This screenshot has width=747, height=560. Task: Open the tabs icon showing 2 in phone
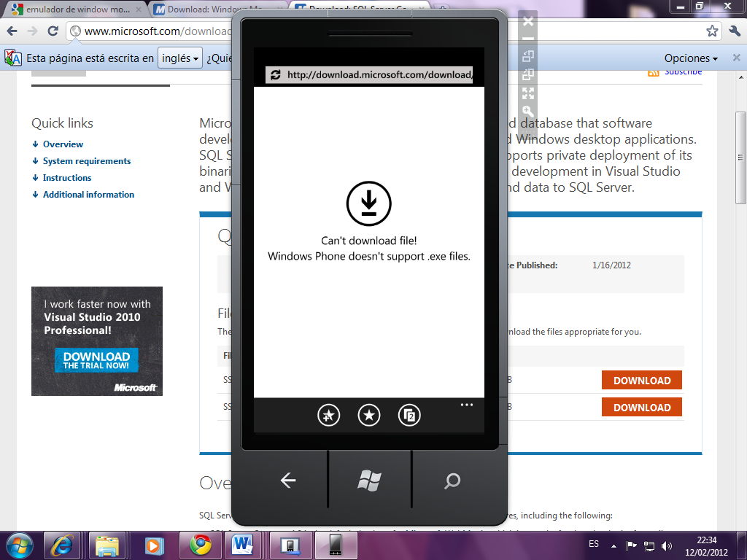click(409, 416)
